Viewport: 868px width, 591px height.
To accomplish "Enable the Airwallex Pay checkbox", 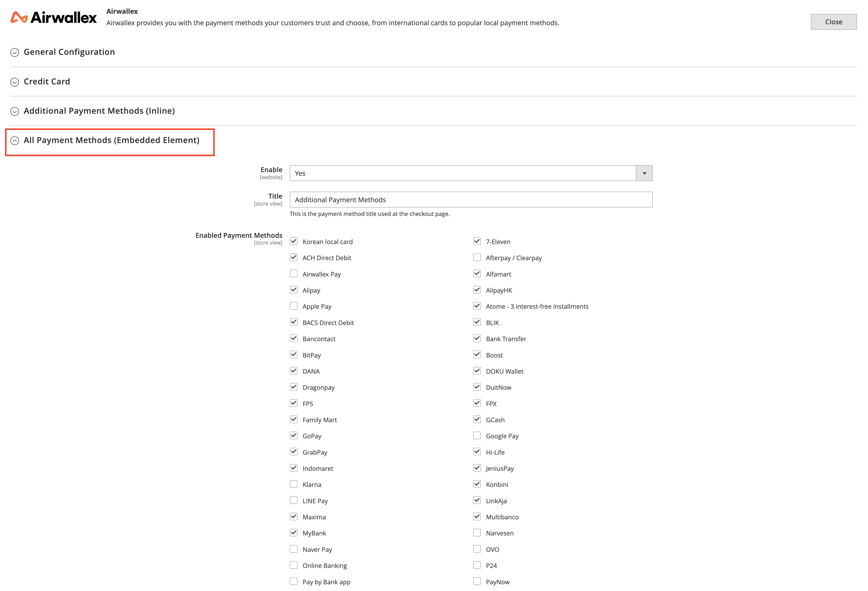I will pyautogui.click(x=294, y=274).
